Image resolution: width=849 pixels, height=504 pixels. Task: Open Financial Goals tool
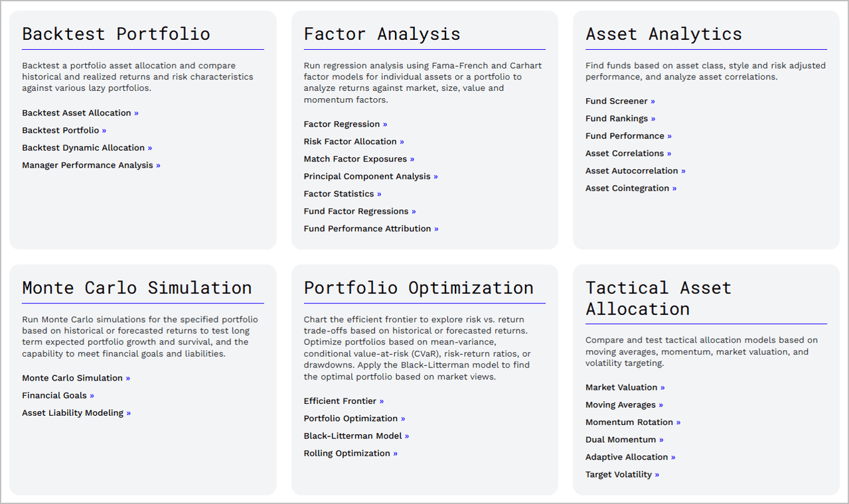click(58, 395)
